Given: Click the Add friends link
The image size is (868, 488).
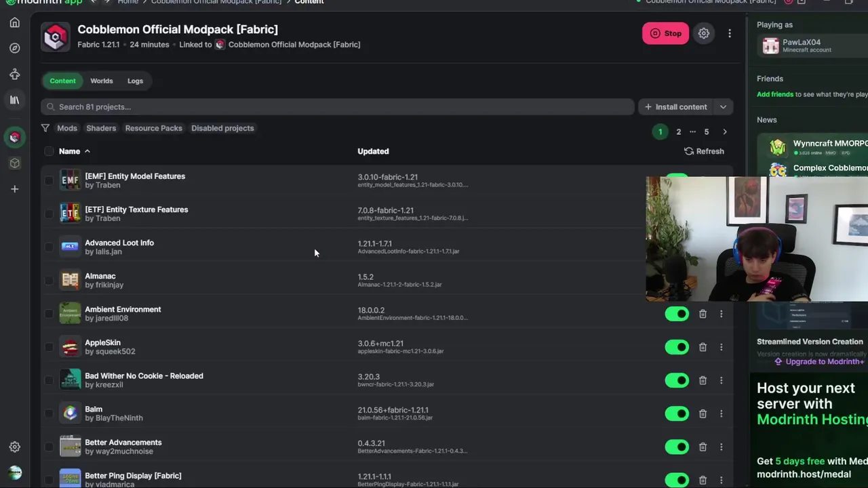Looking at the screenshot, I should point(775,94).
